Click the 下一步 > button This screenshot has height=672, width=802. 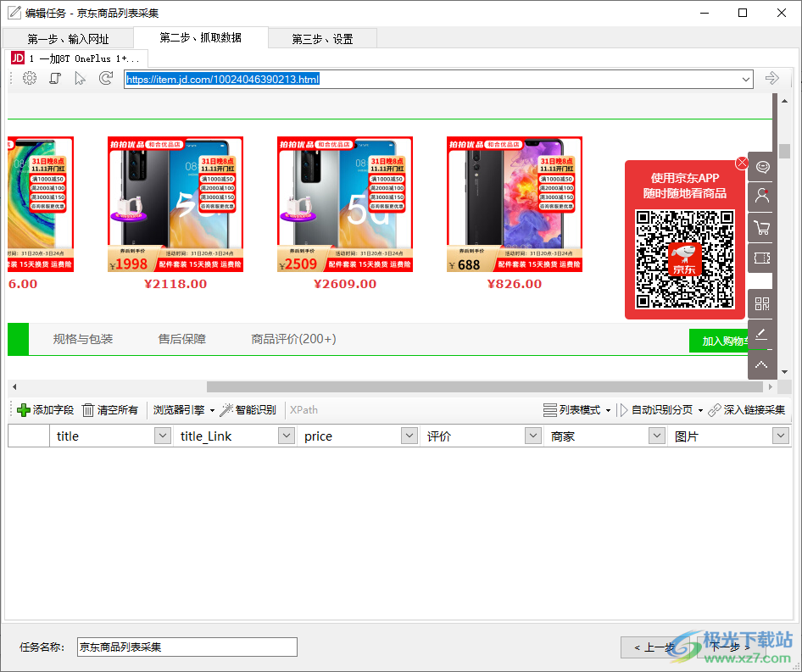pyautogui.click(x=731, y=647)
